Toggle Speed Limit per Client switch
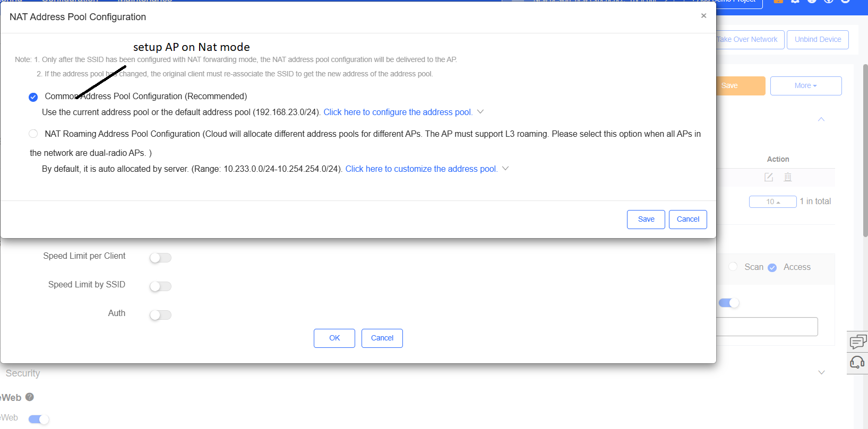Viewport: 868px width, 429px height. pos(160,258)
